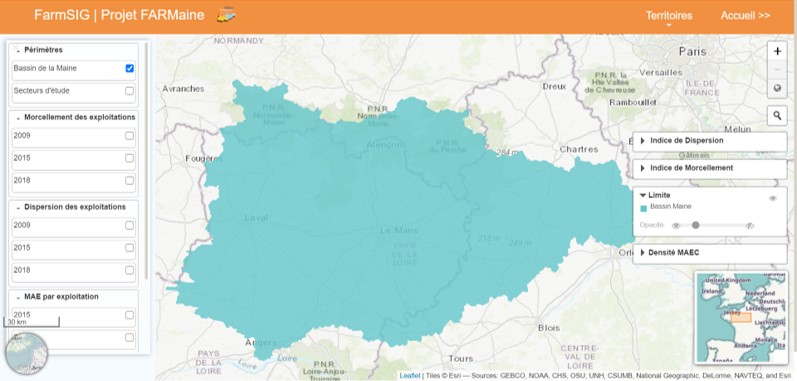Expand the Densité MAEC section

710,252
